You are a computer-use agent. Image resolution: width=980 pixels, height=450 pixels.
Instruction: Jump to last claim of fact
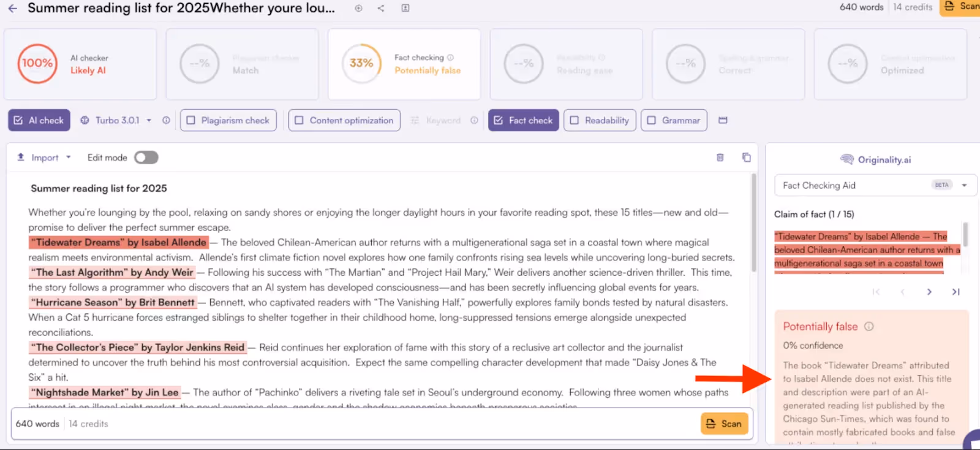pyautogui.click(x=956, y=292)
